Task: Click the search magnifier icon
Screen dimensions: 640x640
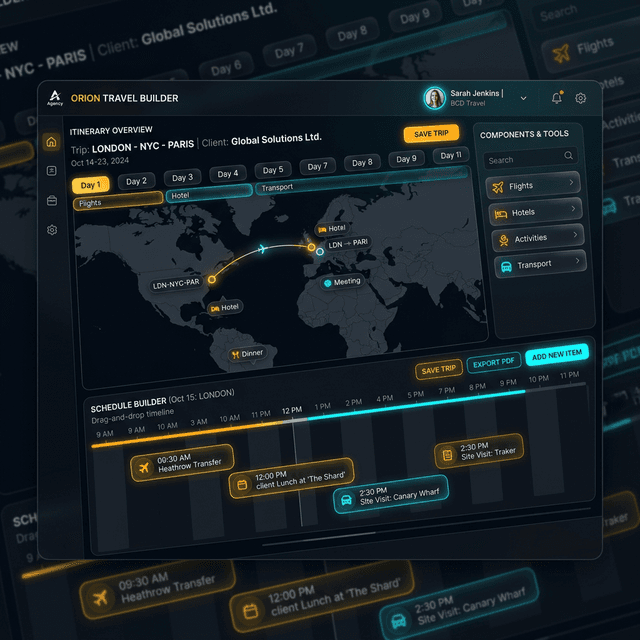Action: click(568, 155)
